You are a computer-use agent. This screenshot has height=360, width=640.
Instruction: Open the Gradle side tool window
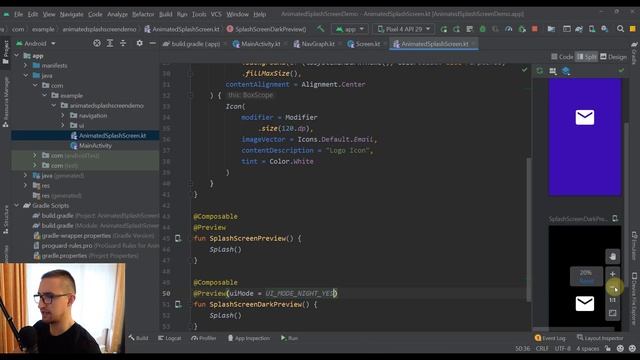634,52
